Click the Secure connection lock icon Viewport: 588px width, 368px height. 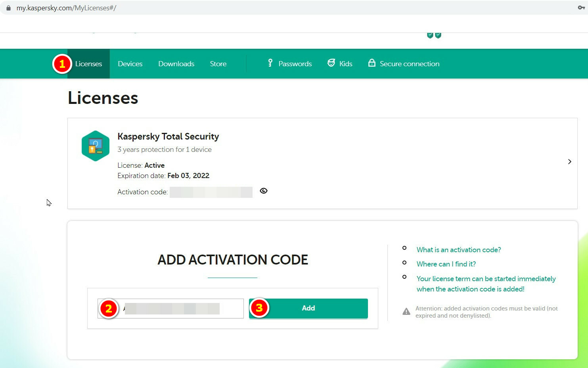click(x=372, y=63)
